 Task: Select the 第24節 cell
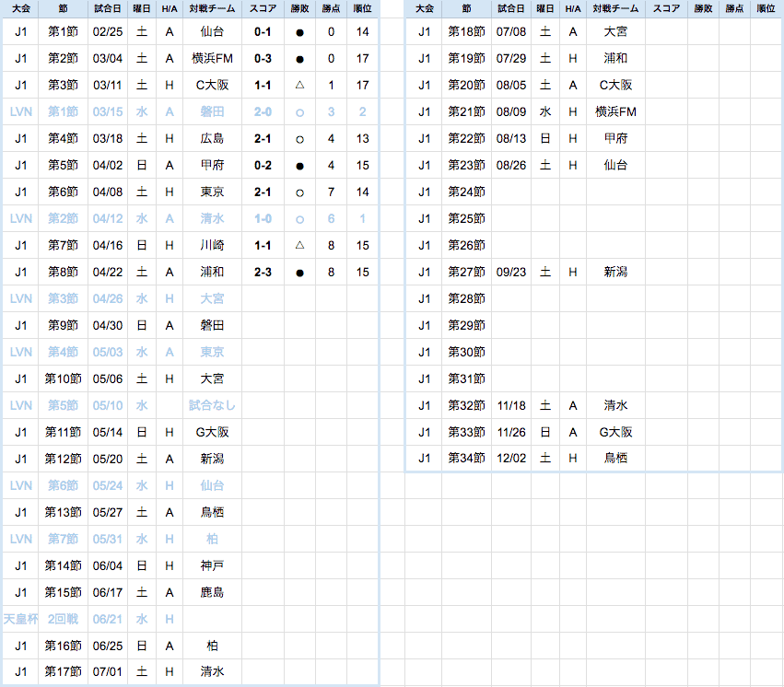pyautogui.click(x=466, y=192)
